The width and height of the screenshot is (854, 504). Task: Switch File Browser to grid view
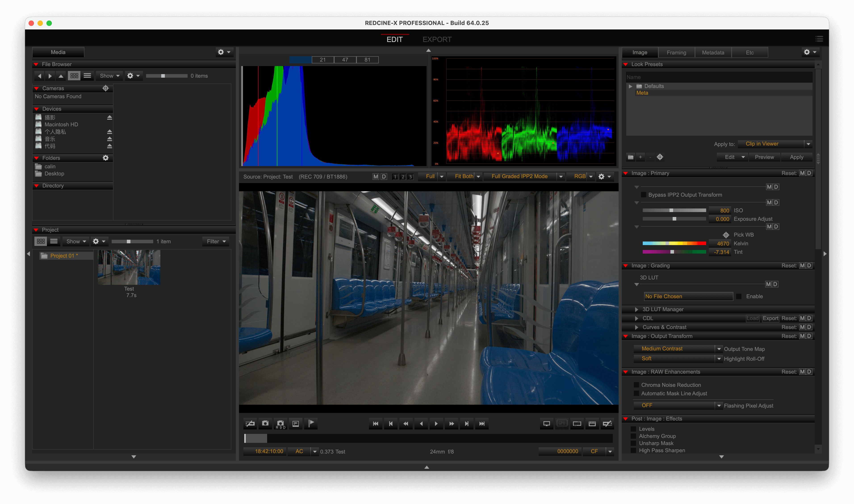[74, 76]
